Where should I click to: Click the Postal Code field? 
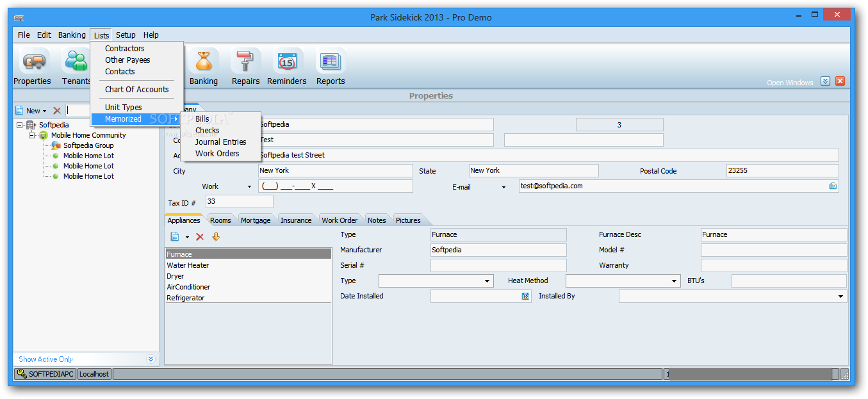(783, 171)
